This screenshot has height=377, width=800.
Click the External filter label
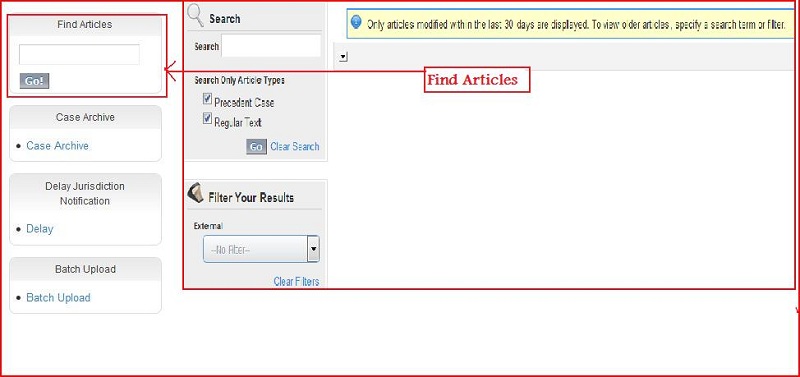click(x=208, y=226)
